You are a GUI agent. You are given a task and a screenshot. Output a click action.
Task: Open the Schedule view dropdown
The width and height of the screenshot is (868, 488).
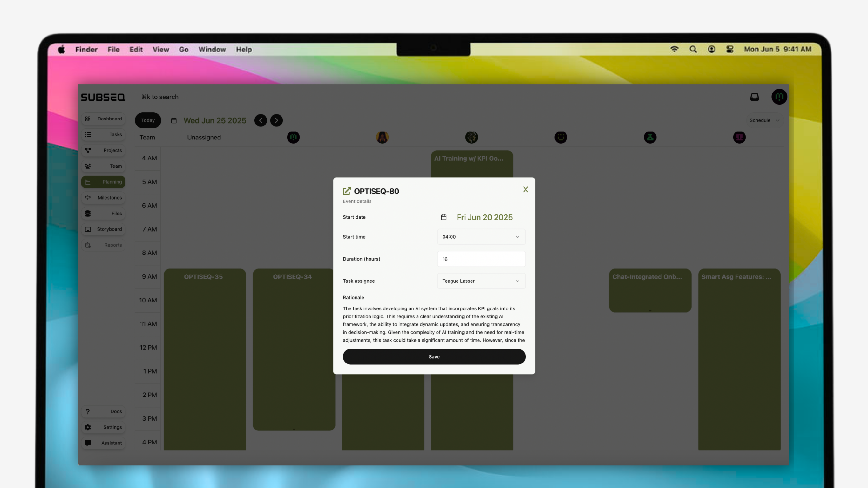pyautogui.click(x=764, y=120)
